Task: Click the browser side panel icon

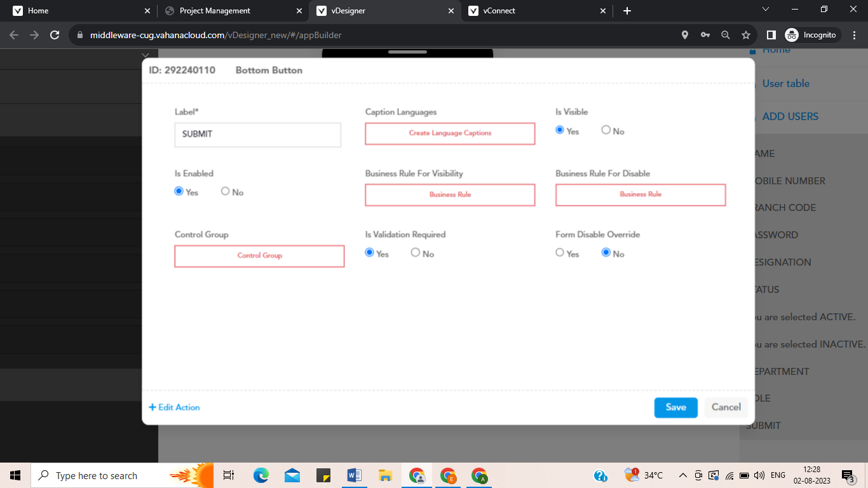Action: click(771, 35)
